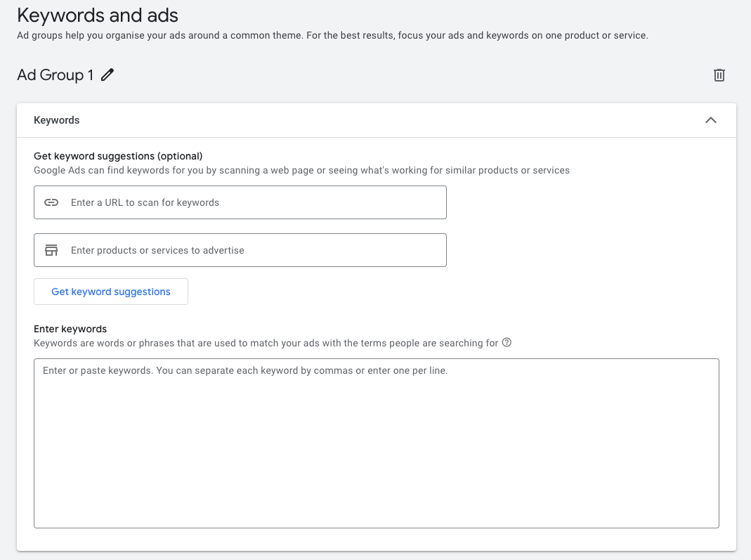Select the 'Keywords and ads' page heading
The width and height of the screenshot is (751, 560).
pos(98,15)
